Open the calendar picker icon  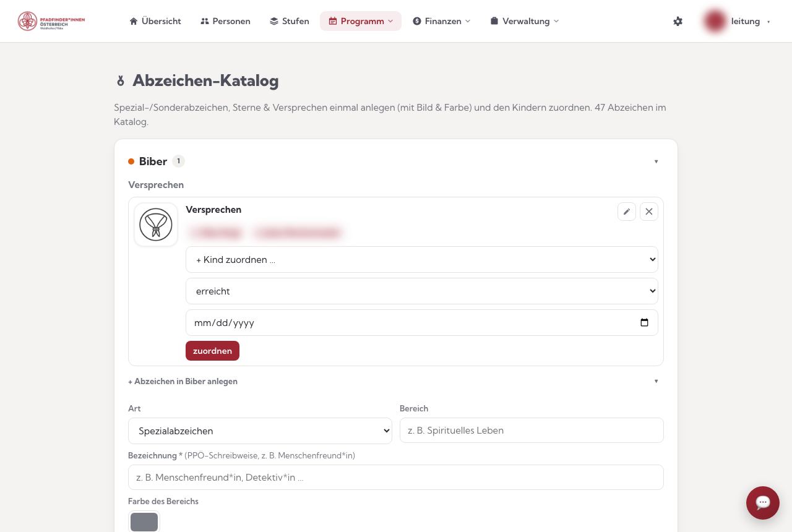point(644,323)
